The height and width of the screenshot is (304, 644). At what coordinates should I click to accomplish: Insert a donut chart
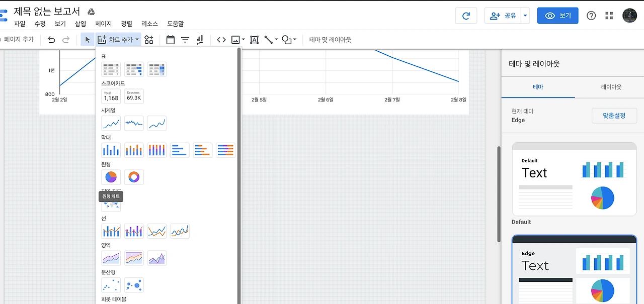coord(134,177)
